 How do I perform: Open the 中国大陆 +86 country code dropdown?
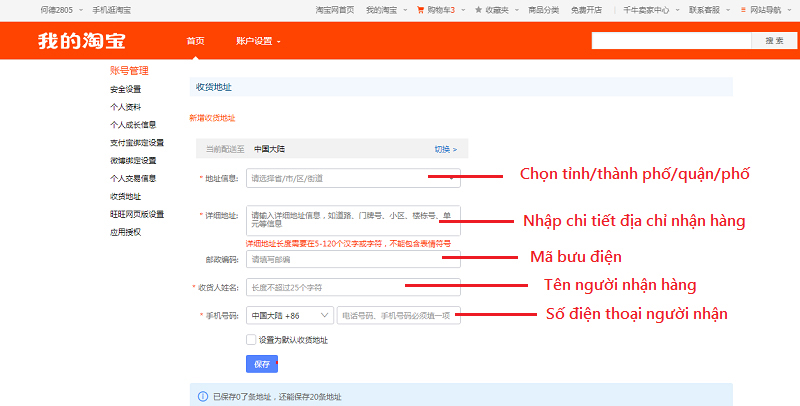[x=290, y=315]
